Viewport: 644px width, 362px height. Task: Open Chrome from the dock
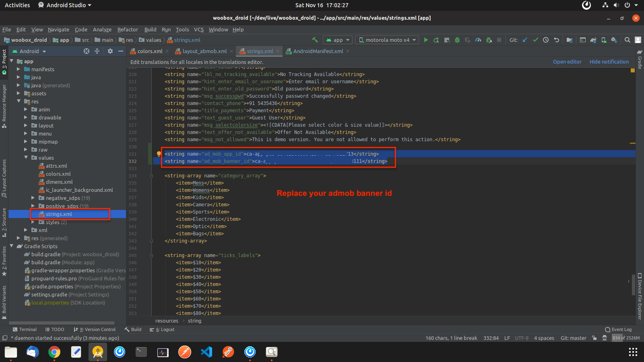point(54,352)
